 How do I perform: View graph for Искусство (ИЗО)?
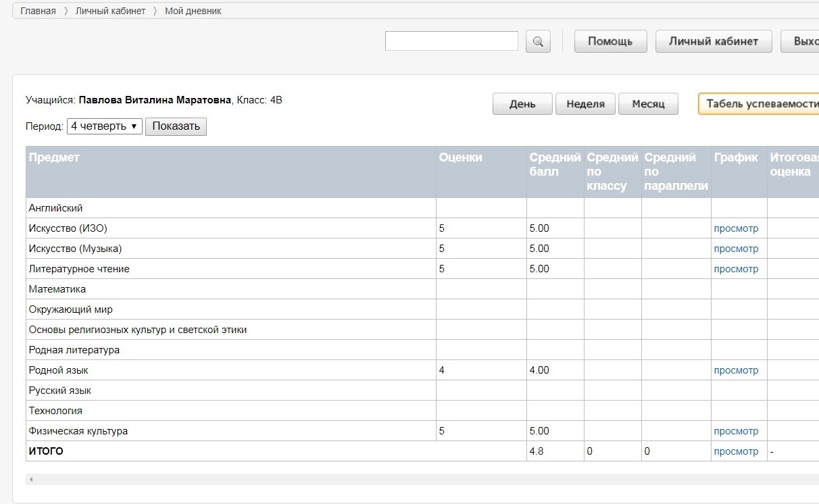(736, 228)
